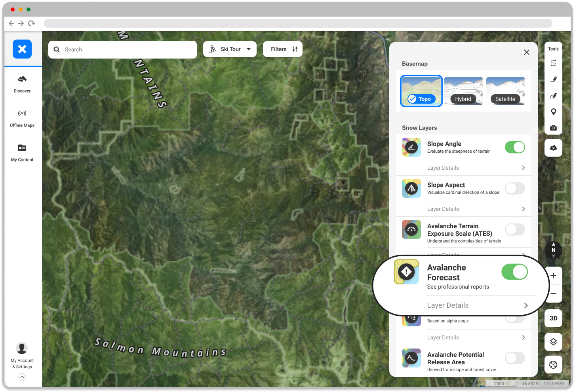Image resolution: width=575 pixels, height=392 pixels.
Task: Click the map layers stack button
Action: coord(554,342)
